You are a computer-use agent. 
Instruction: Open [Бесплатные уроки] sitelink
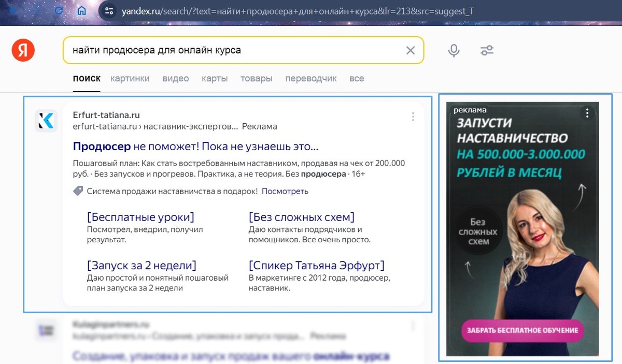(140, 217)
